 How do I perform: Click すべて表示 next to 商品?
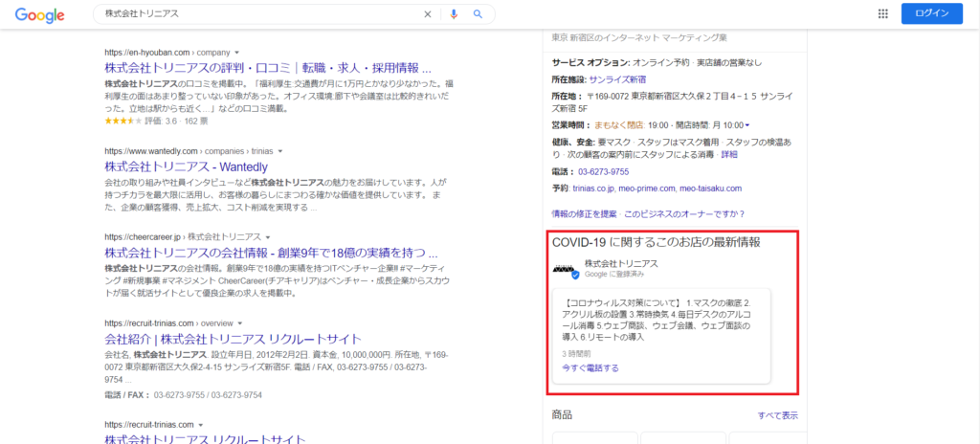tap(777, 415)
